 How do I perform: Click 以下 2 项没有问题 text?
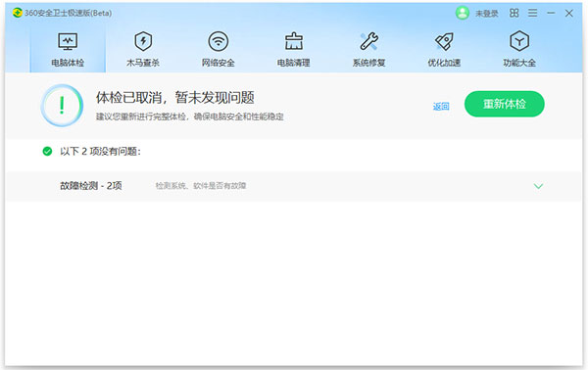pyautogui.click(x=100, y=152)
